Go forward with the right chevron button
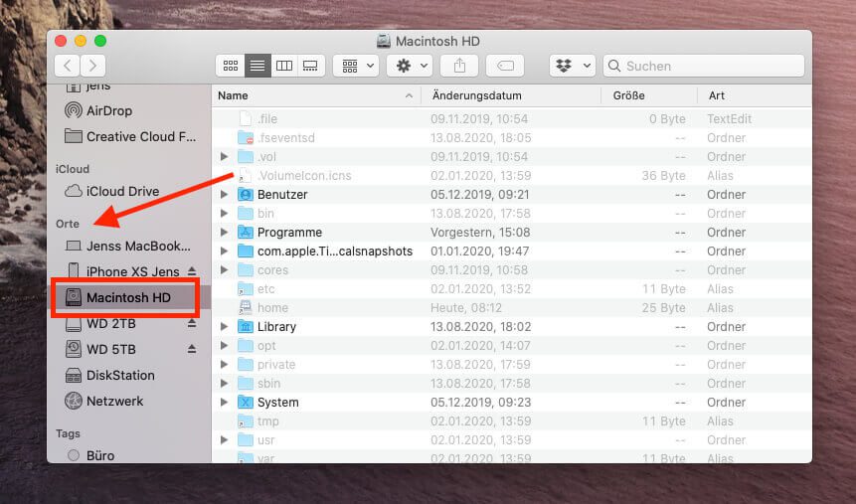 (x=93, y=66)
